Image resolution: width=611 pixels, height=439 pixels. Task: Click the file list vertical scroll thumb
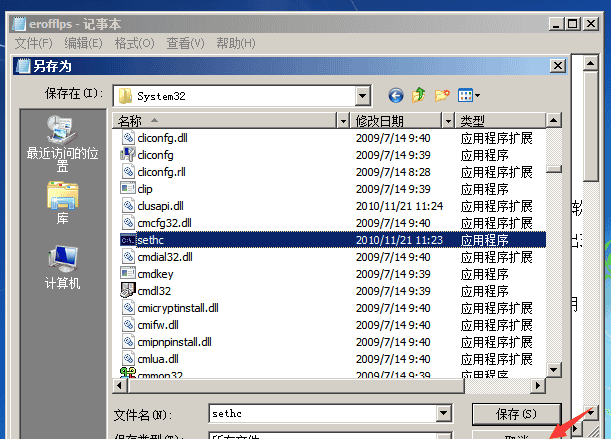pos(554,169)
